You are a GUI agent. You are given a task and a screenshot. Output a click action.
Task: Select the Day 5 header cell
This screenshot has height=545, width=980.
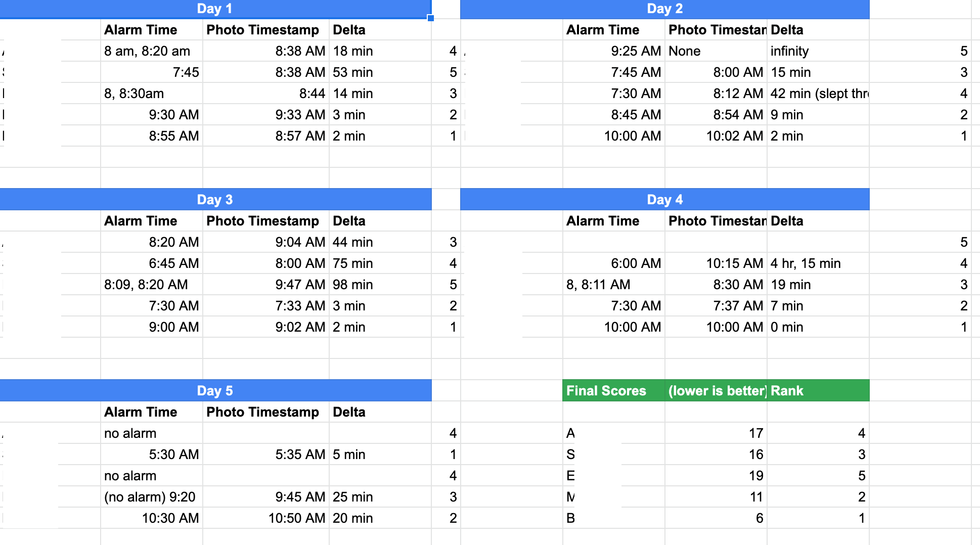pyautogui.click(x=215, y=391)
